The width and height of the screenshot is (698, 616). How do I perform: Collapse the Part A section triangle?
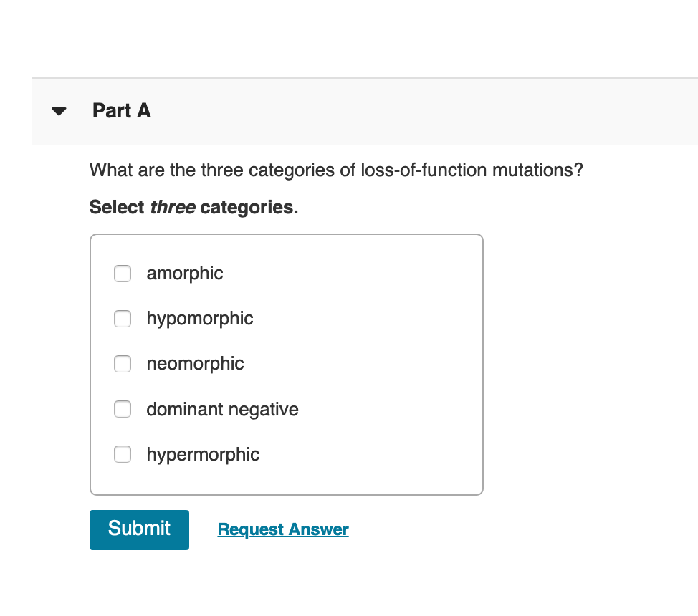point(59,111)
